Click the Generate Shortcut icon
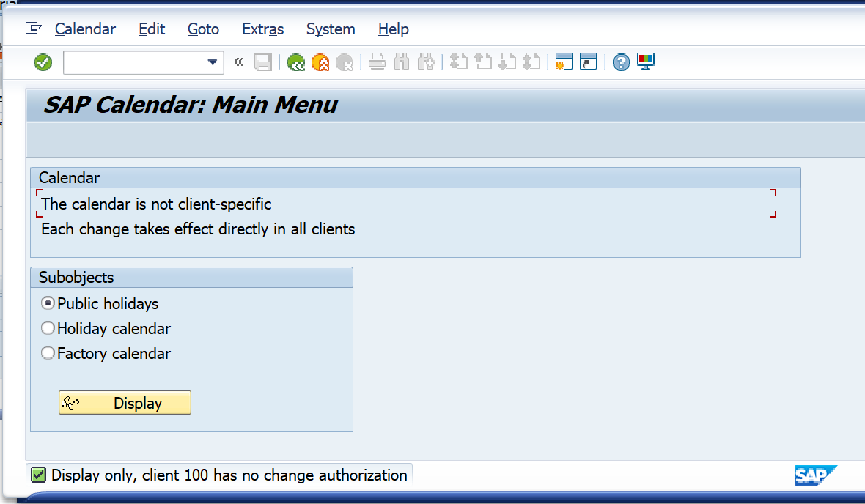The image size is (865, 504). [x=589, y=62]
